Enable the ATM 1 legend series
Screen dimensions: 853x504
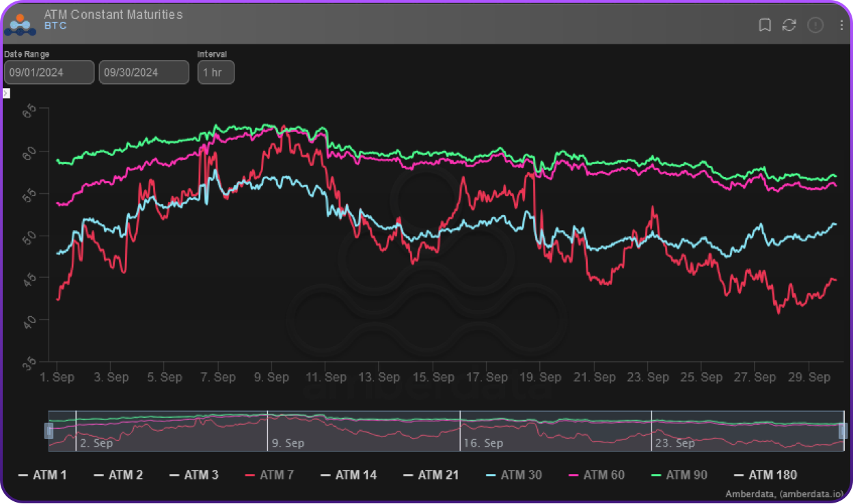point(42,475)
